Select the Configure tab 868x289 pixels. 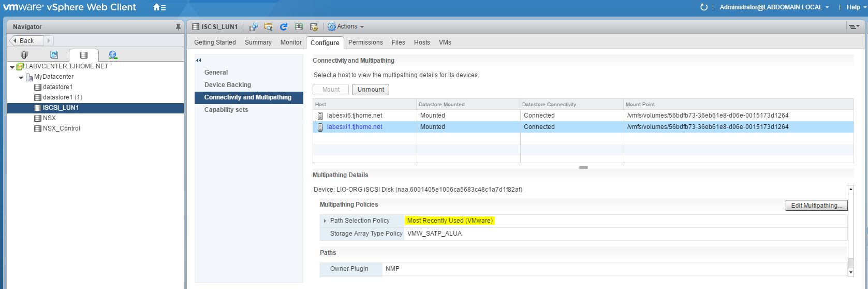pos(325,42)
